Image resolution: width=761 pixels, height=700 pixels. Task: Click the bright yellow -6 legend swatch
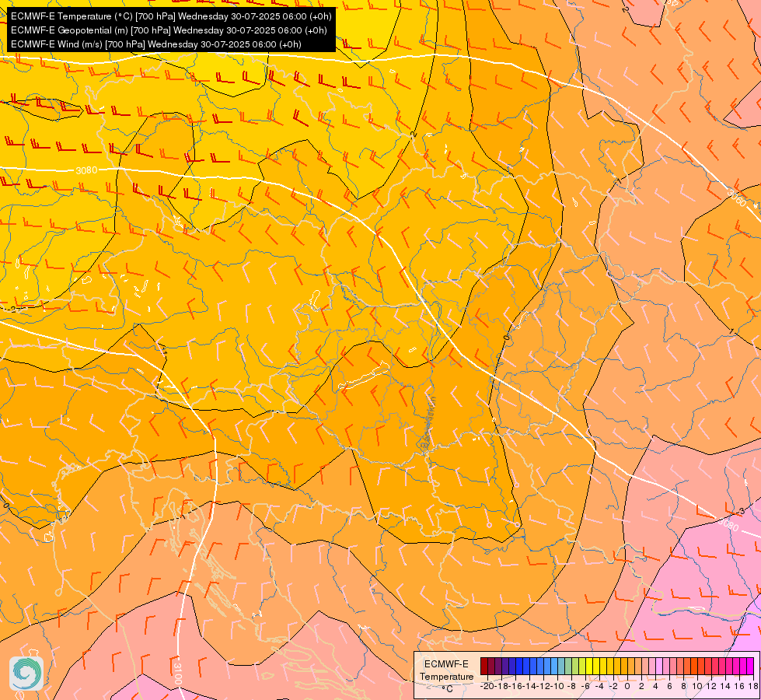(589, 666)
